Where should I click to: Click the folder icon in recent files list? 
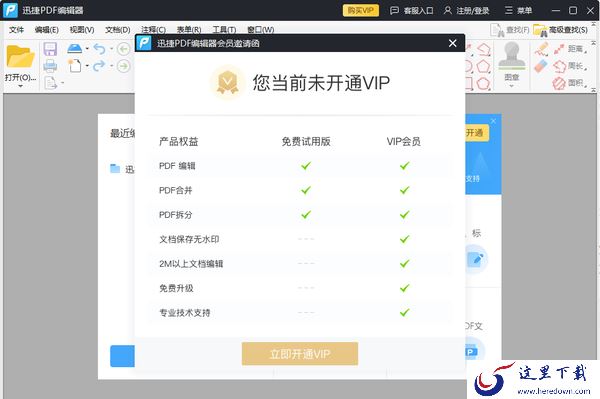coord(115,168)
